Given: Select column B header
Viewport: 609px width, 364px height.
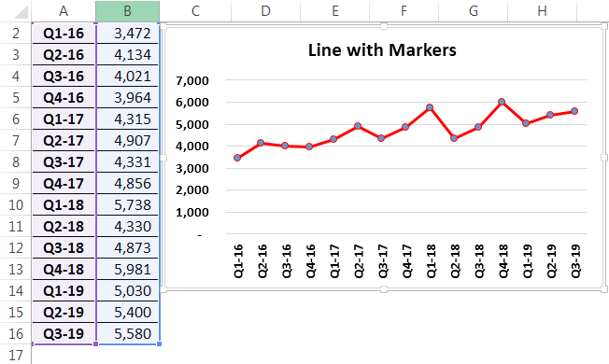Looking at the screenshot, I should coord(127,11).
